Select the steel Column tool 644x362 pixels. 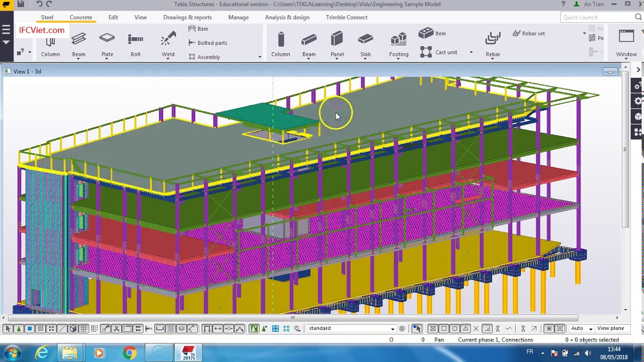click(50, 44)
